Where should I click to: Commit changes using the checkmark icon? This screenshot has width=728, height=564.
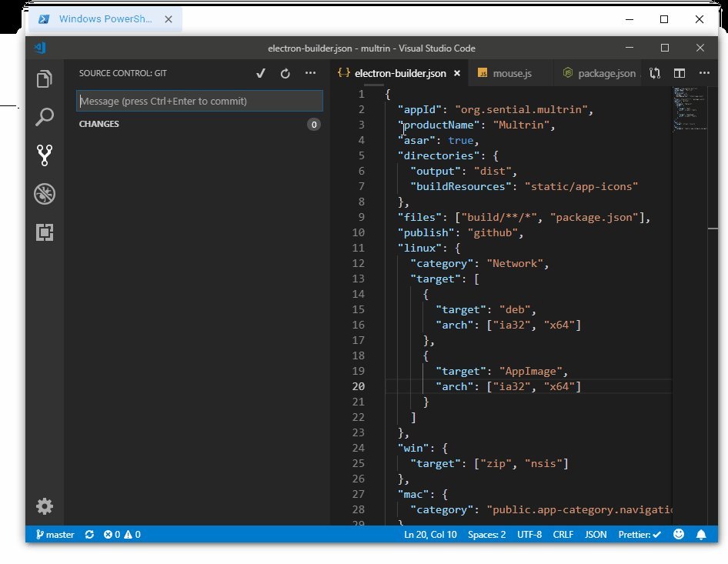coord(261,73)
